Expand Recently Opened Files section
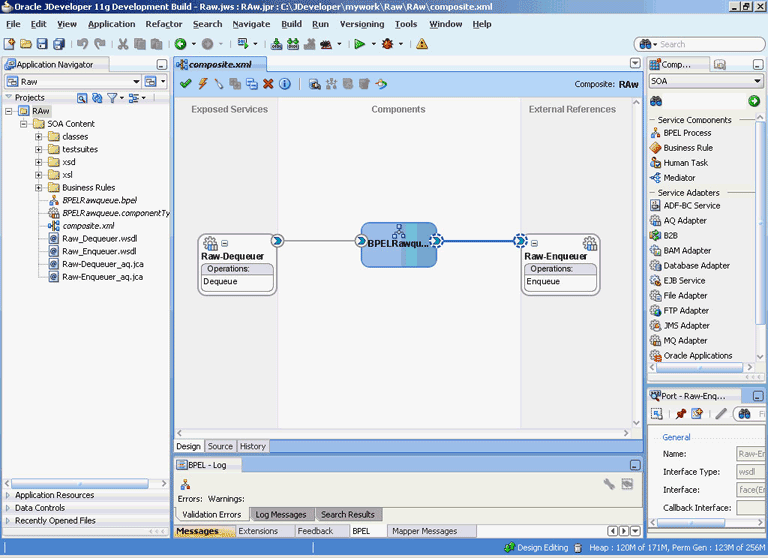This screenshot has height=558, width=768. coord(8,521)
